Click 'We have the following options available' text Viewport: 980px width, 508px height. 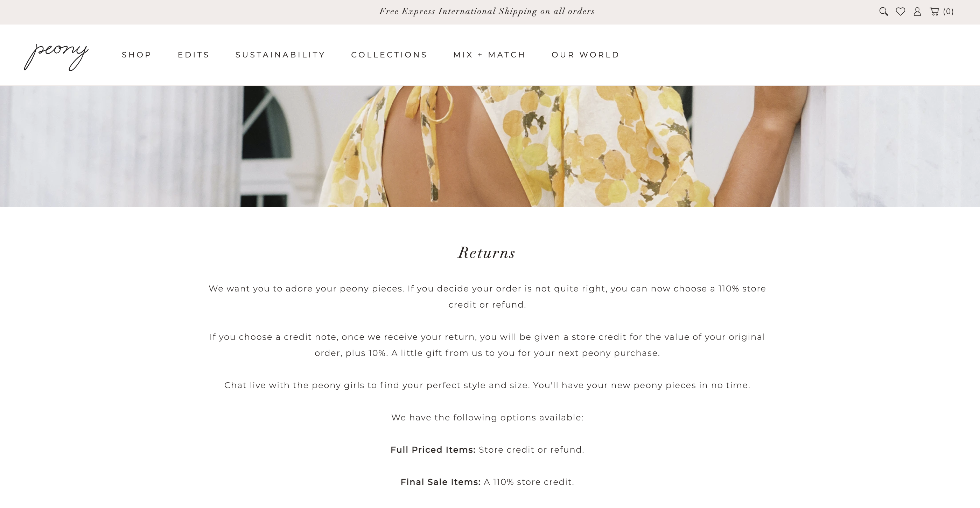tap(487, 417)
